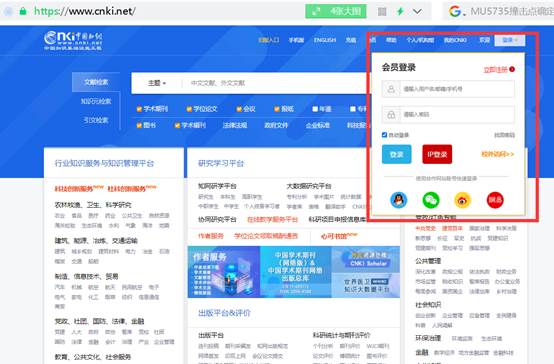
Task: Focus the username input field
Action: point(448,89)
